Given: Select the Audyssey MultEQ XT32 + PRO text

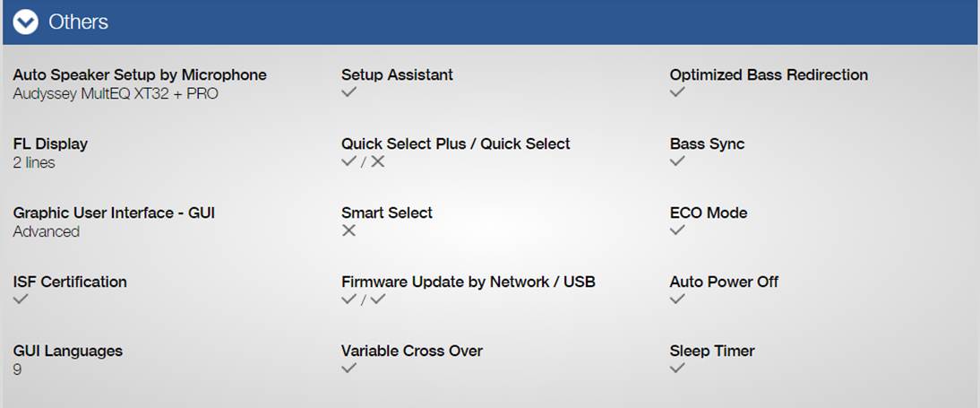Looking at the screenshot, I should [x=116, y=94].
